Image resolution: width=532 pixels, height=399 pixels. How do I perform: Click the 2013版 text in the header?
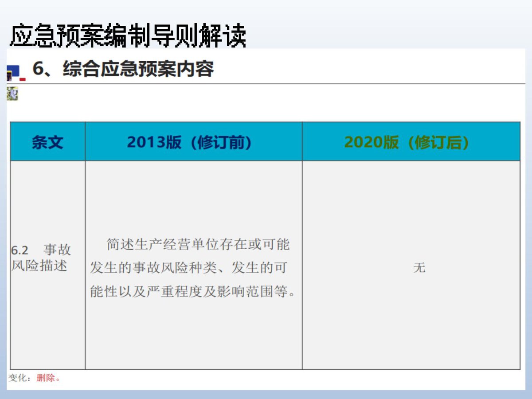point(154,142)
